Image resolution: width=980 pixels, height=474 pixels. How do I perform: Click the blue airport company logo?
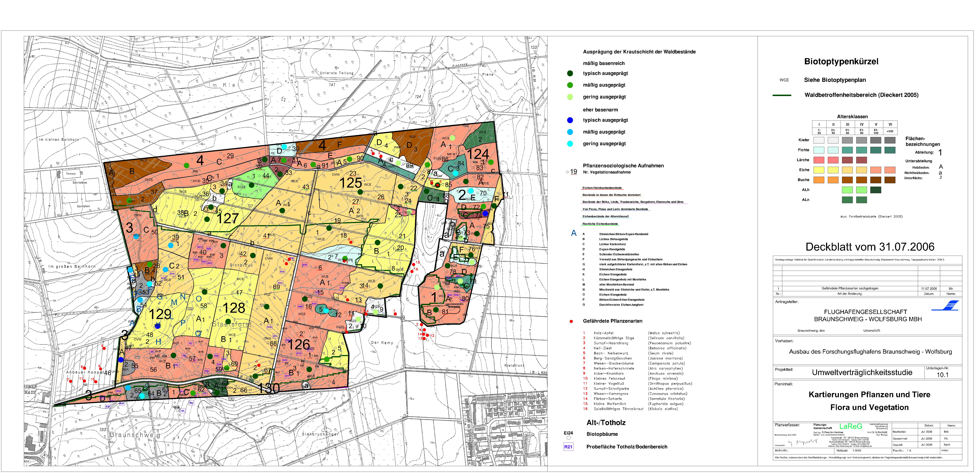coord(945,305)
